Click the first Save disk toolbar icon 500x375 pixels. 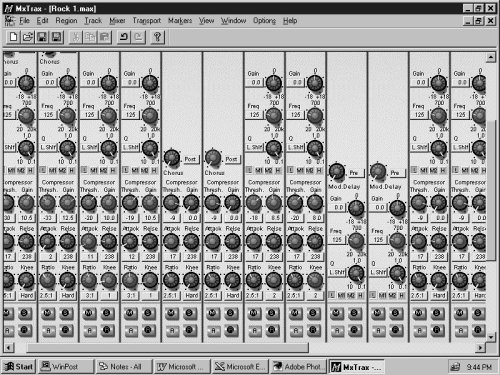(42, 37)
